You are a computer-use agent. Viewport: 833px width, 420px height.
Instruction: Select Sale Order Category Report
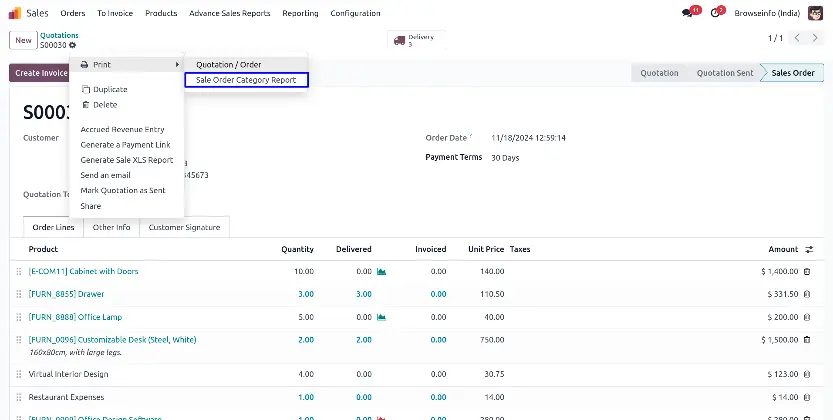point(246,80)
